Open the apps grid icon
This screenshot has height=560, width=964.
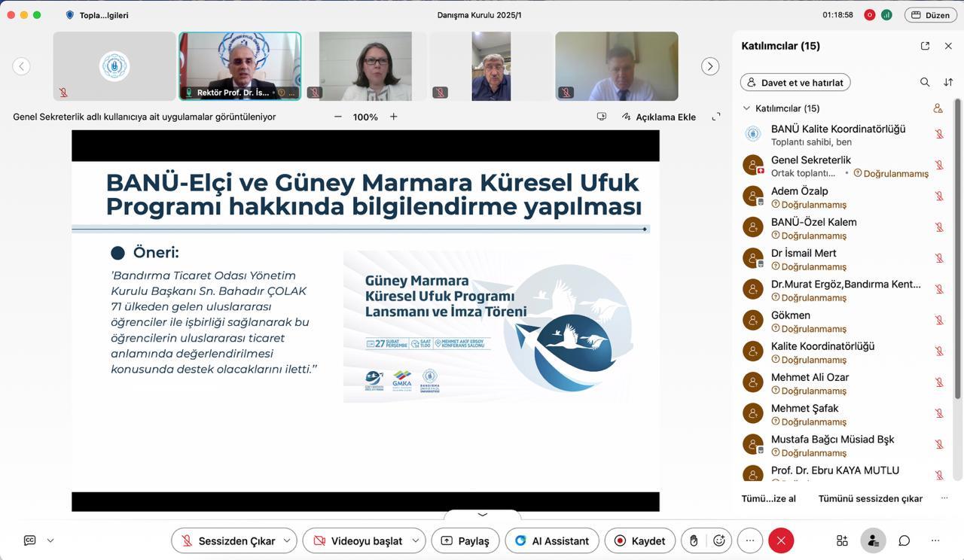pyautogui.click(x=842, y=540)
